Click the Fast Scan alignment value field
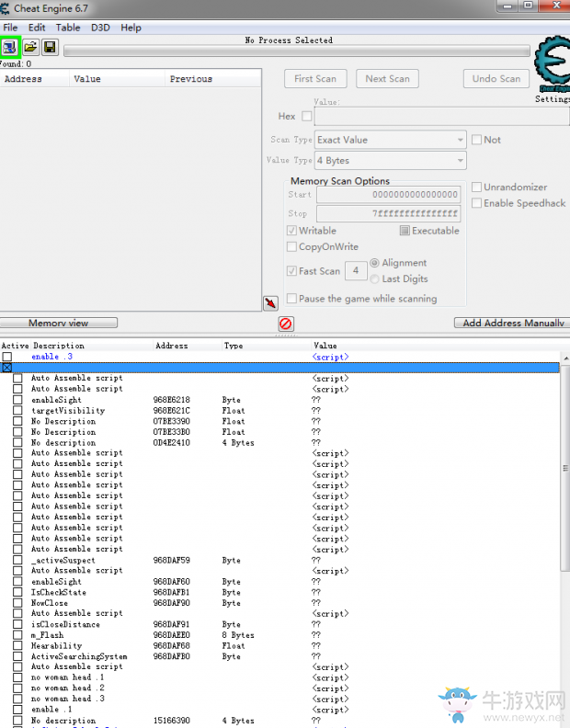Screen dimensions: 570x728 pyautogui.click(x=356, y=270)
